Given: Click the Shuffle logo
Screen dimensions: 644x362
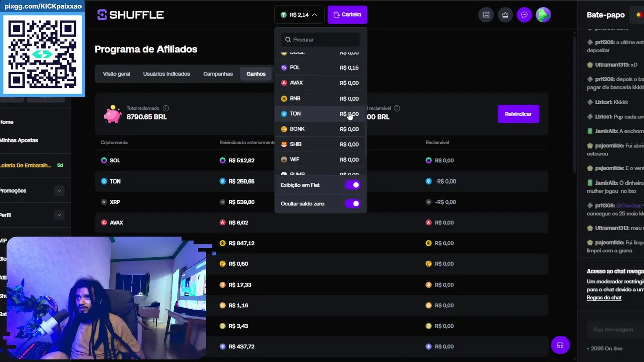Looking at the screenshot, I should click(130, 15).
